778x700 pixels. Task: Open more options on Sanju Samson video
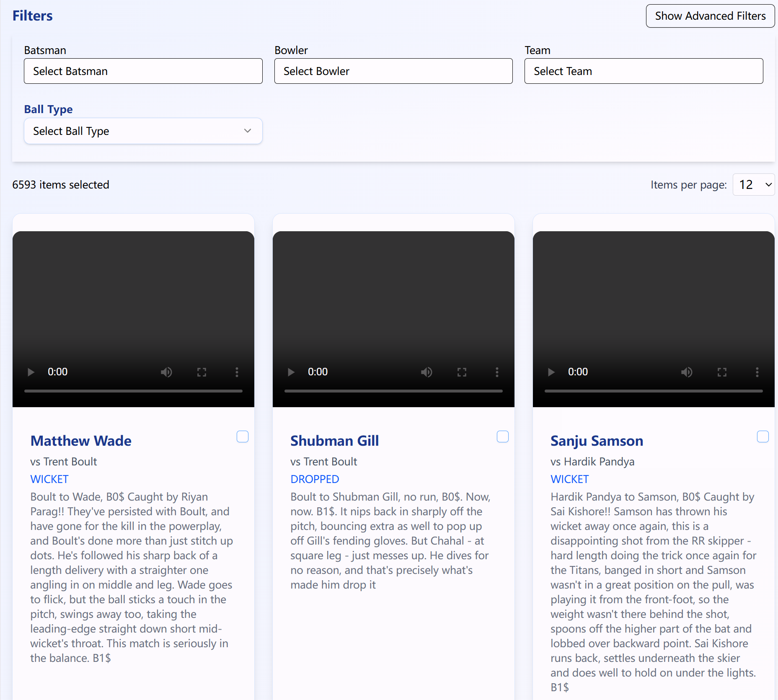[x=757, y=372]
